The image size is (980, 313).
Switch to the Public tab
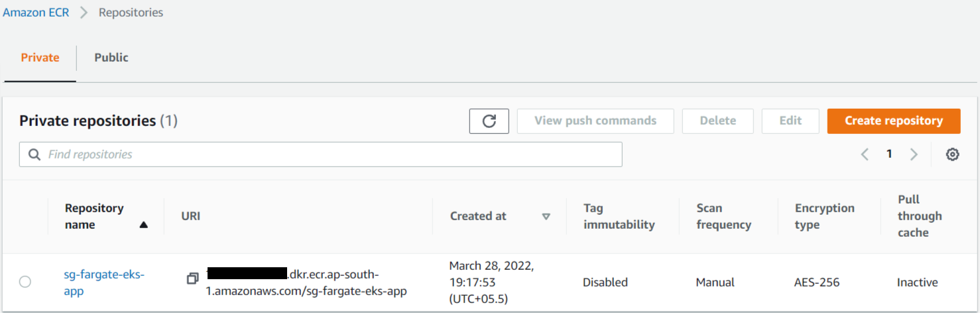(x=111, y=58)
